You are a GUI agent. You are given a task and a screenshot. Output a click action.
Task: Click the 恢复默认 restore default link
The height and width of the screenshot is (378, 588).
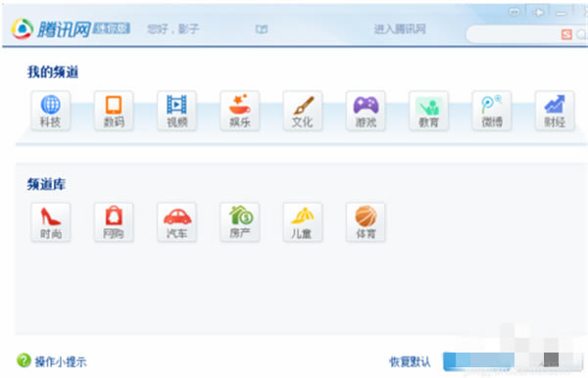pyautogui.click(x=410, y=362)
